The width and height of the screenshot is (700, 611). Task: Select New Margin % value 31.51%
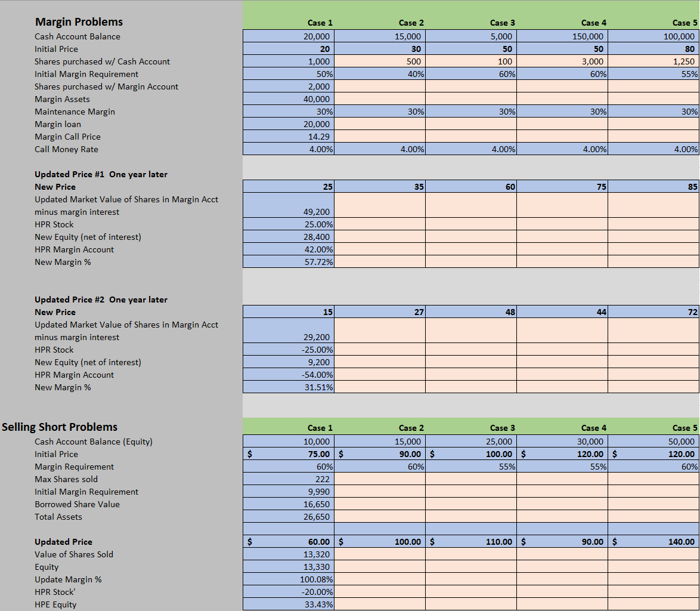[x=289, y=386]
